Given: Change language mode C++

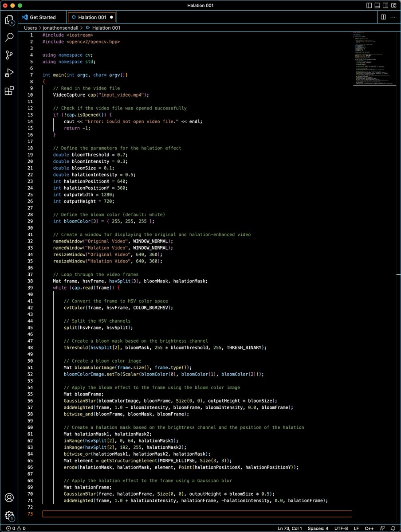Looking at the screenshot, I should click(369, 528).
